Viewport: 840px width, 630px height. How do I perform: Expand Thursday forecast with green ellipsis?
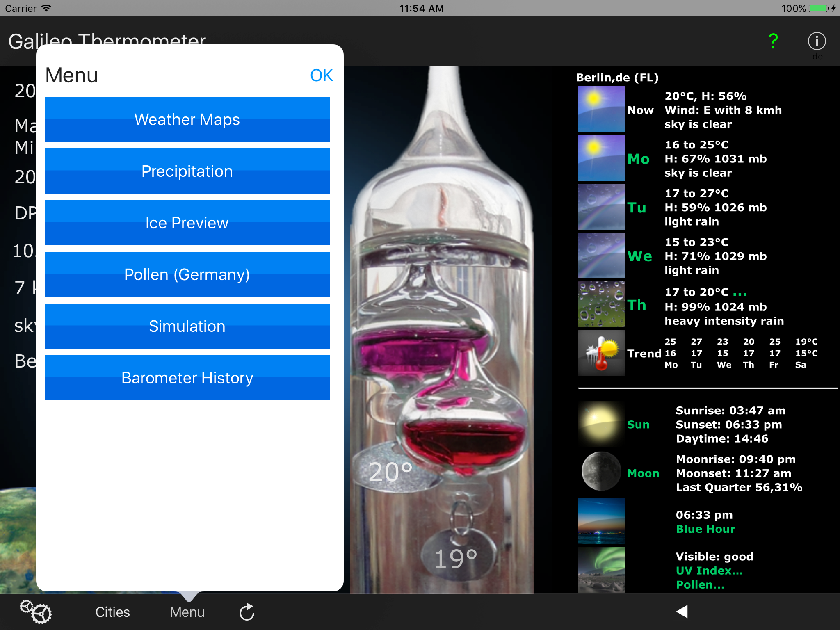point(740,293)
